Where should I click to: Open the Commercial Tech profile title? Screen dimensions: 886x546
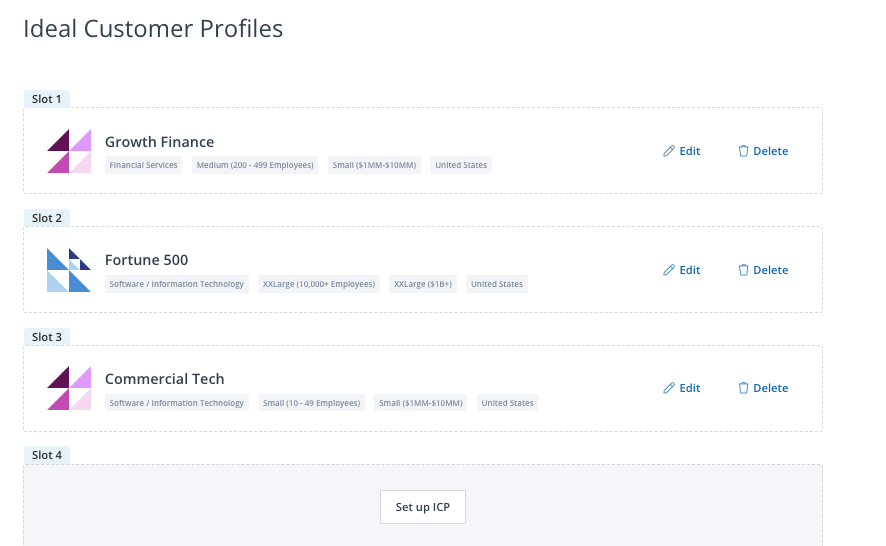164,379
